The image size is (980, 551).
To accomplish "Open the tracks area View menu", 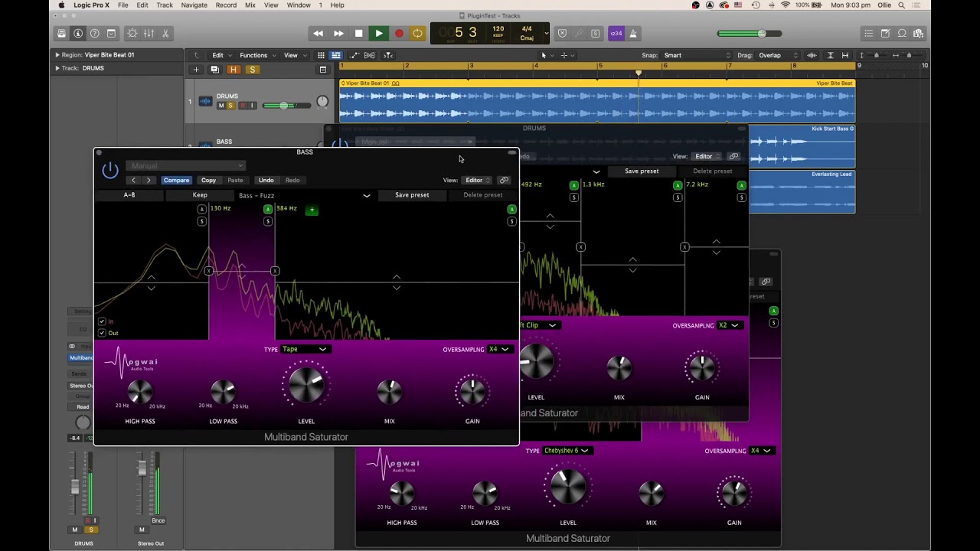I will point(294,55).
